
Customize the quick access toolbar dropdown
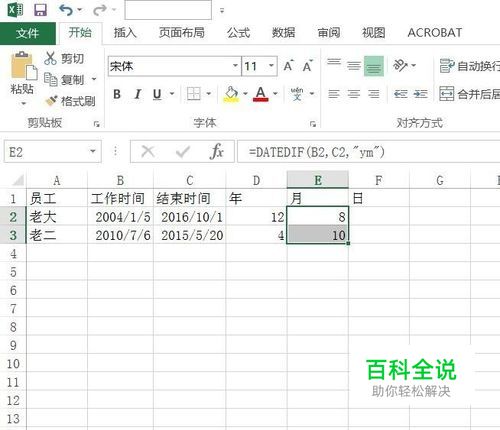point(222,11)
